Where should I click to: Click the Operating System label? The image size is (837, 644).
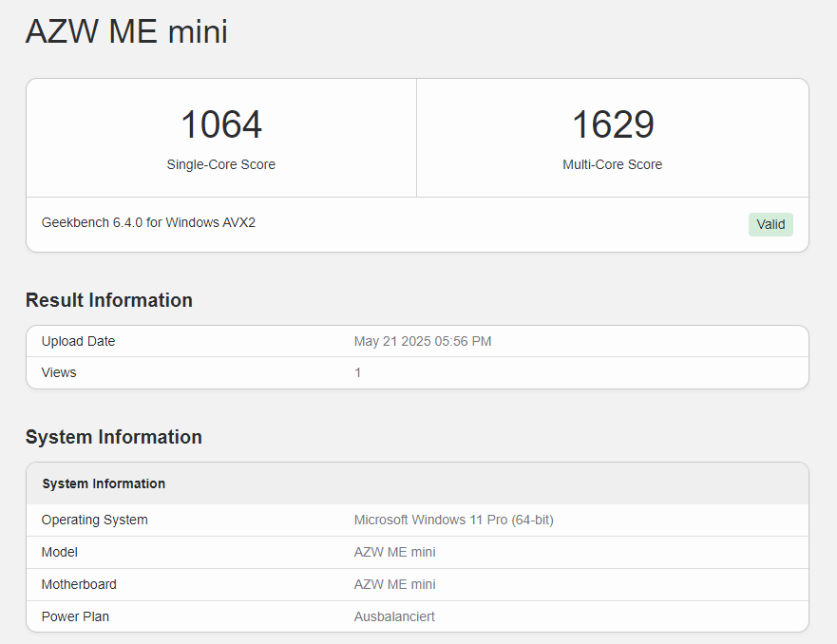pyautogui.click(x=94, y=520)
